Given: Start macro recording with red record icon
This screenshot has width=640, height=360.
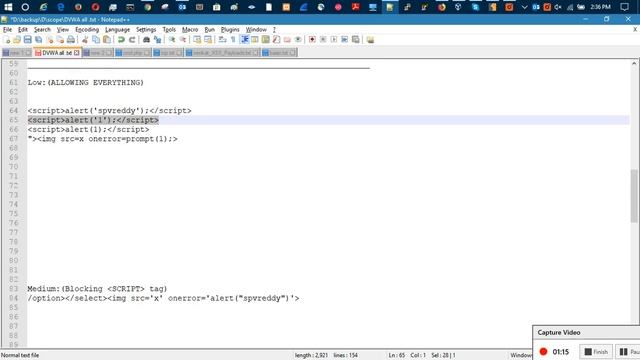Looking at the screenshot, I should coord(312,40).
